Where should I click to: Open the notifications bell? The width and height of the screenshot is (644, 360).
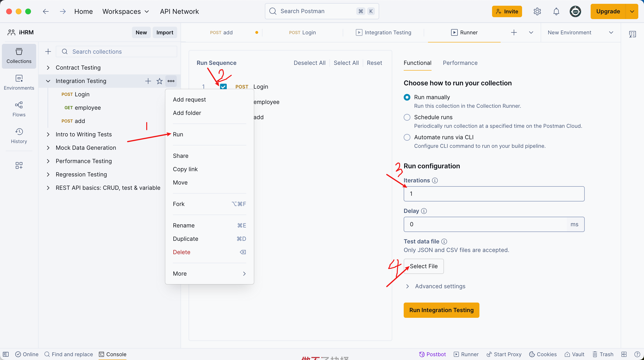[x=556, y=11]
